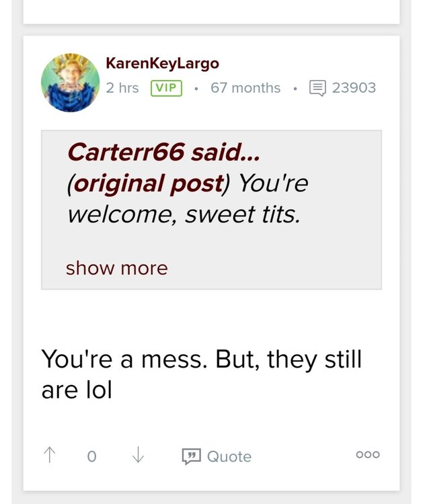Downvote KarenKeyLargo's post
Viewport: 423px width, 504px height.
tap(138, 456)
